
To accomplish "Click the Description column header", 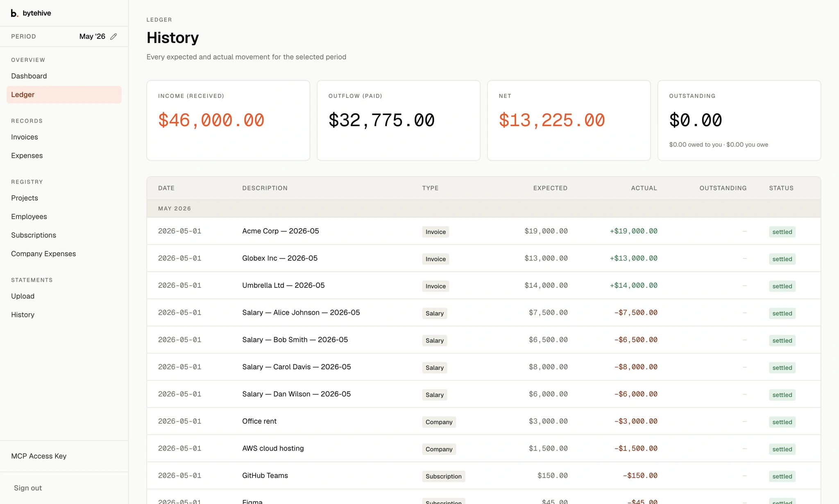I will (265, 188).
